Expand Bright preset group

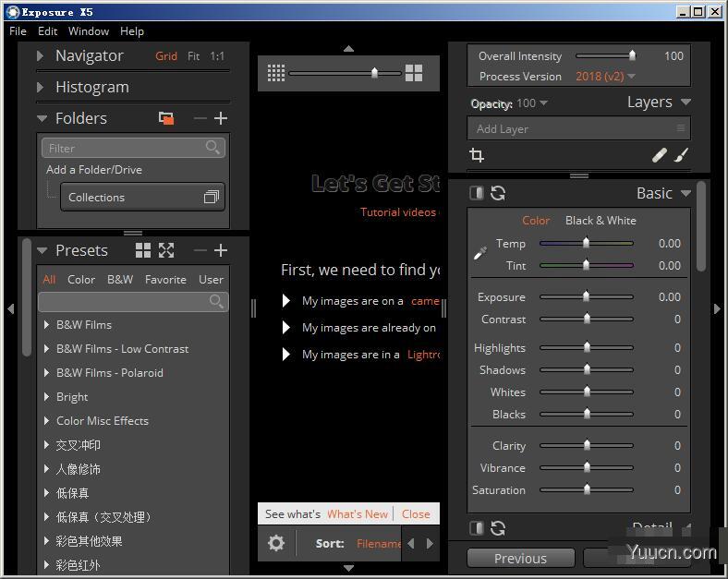46,397
